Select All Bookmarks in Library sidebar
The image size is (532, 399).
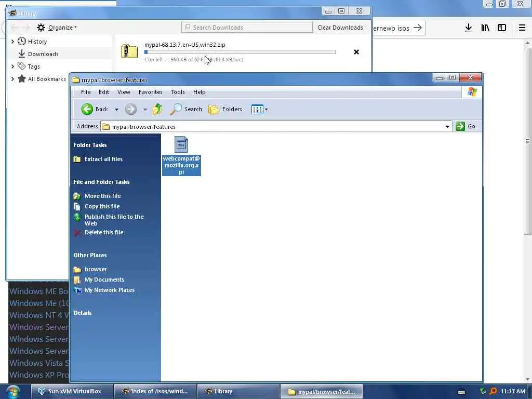click(x=47, y=79)
